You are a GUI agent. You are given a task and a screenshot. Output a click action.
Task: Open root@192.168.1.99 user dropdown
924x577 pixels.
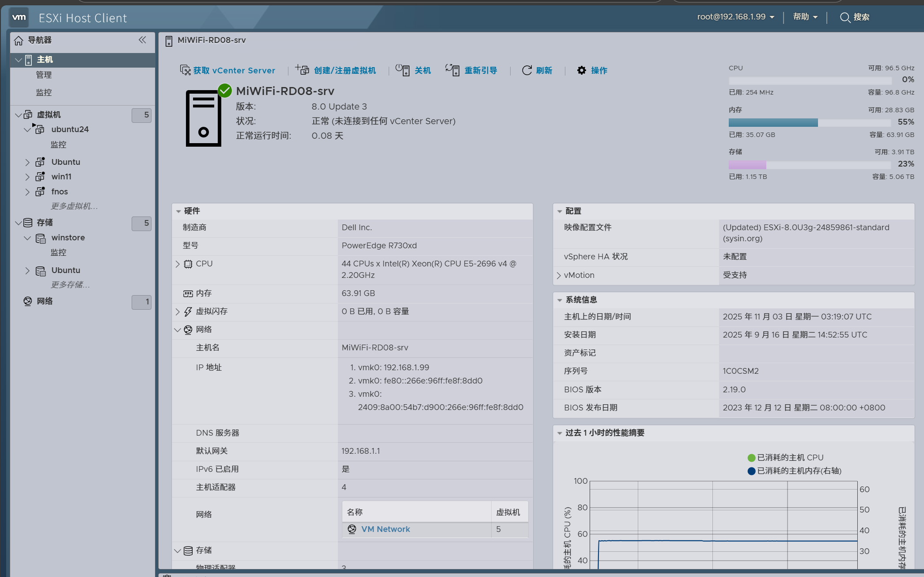pos(735,17)
